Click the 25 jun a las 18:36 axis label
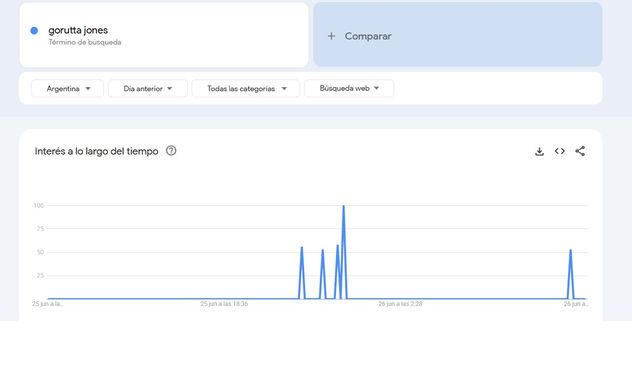 coord(224,304)
